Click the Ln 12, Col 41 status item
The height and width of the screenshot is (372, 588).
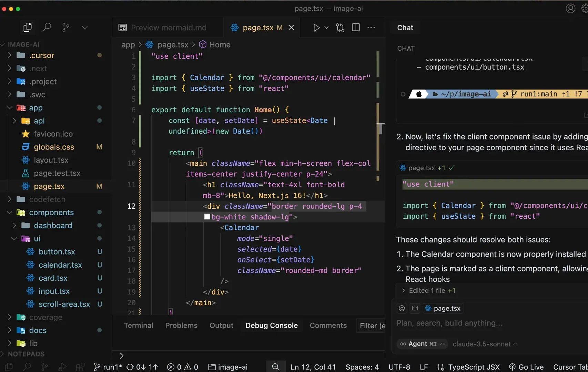(313, 367)
